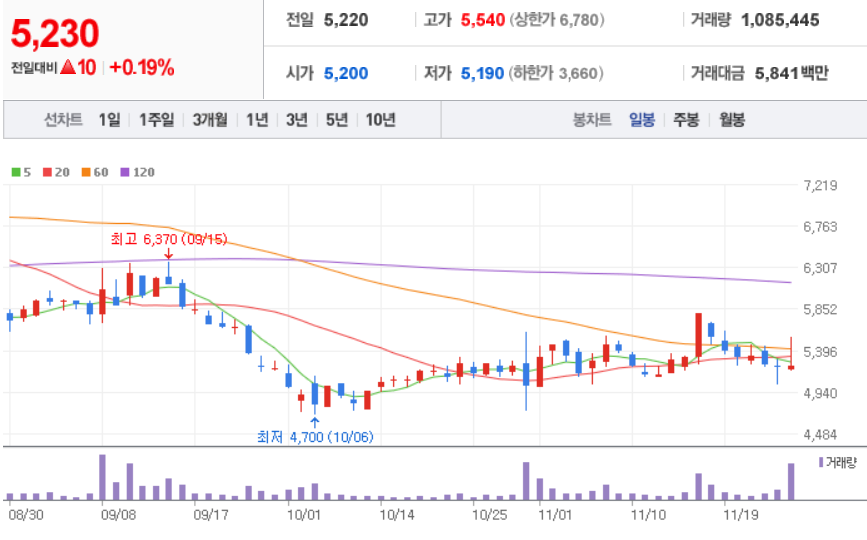Click the previous close value 5,220
Screen dimensions: 867x540
click(x=346, y=20)
